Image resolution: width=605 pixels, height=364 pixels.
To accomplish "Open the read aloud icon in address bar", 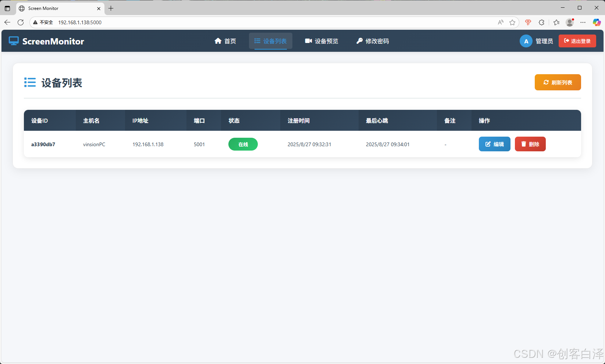I will pos(501,22).
